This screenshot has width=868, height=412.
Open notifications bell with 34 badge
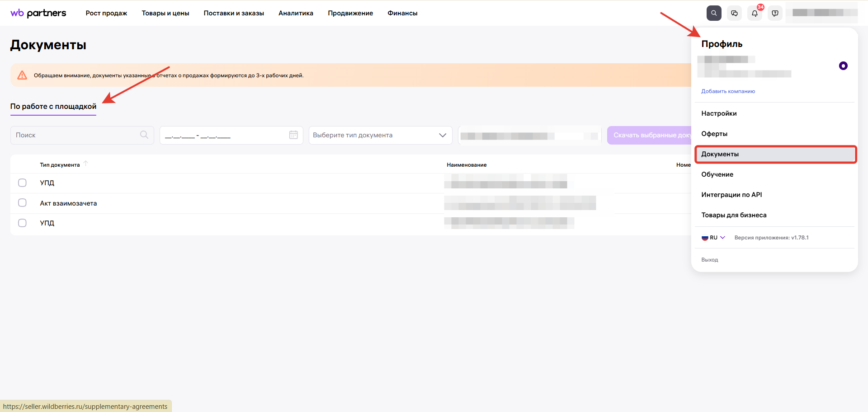coord(755,13)
